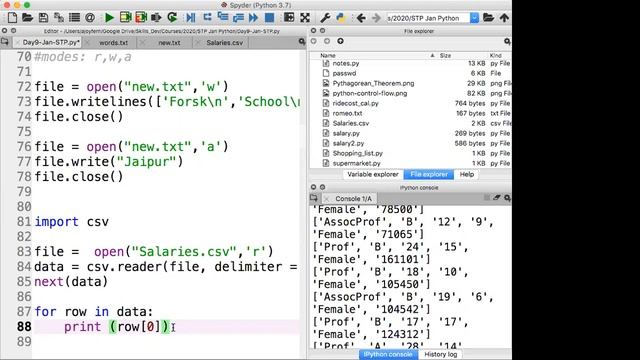Start debugging with the debug file icon
Image resolution: width=640 pixels, height=360 pixels.
pos(191,18)
